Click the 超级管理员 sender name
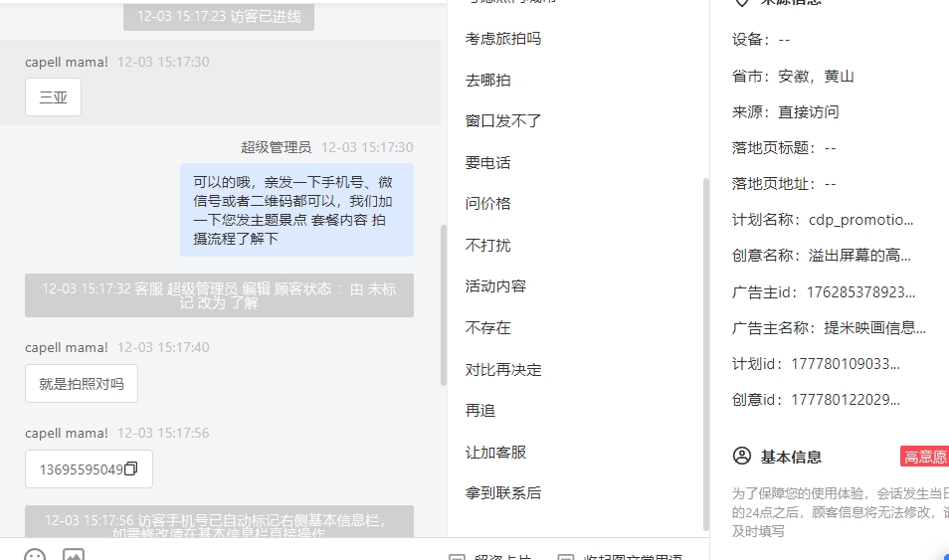 coord(276,147)
